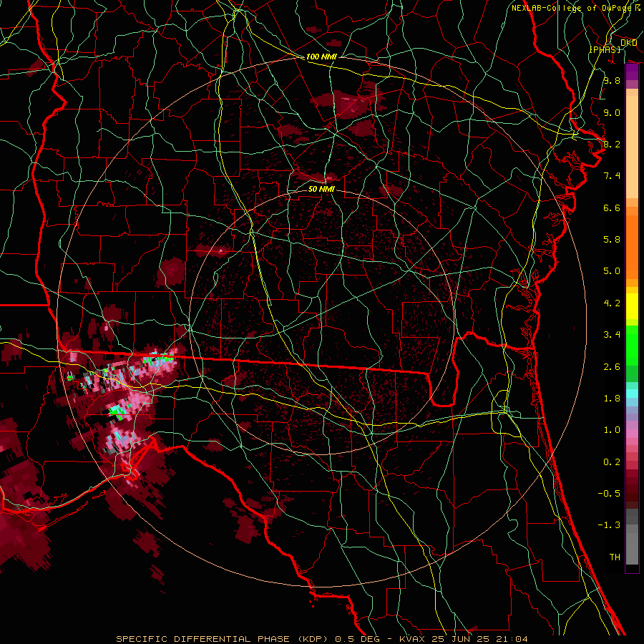
Task: Click the "7.4" legend value
Action: pyautogui.click(x=612, y=176)
